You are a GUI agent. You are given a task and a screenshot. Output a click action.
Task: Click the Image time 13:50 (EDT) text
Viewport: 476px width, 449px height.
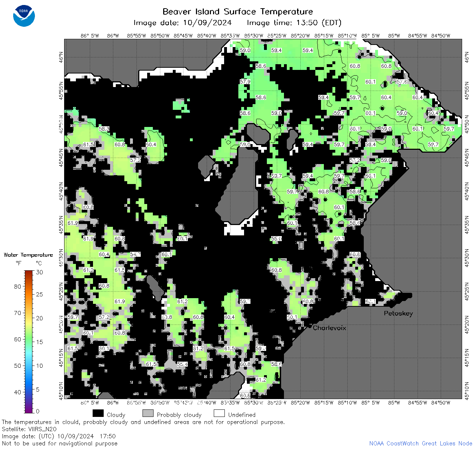(x=294, y=23)
